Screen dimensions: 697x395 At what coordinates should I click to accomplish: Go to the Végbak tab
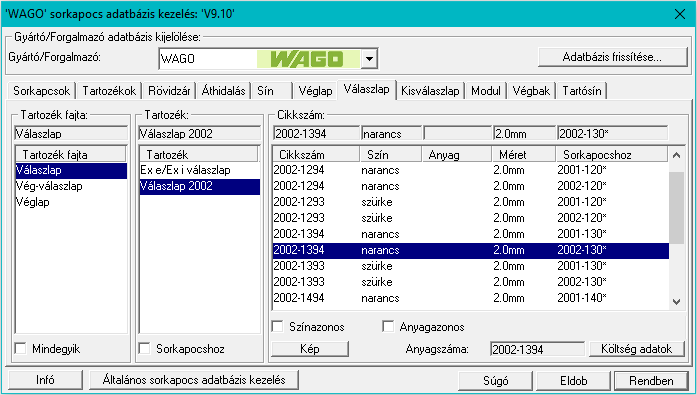tap(531, 91)
